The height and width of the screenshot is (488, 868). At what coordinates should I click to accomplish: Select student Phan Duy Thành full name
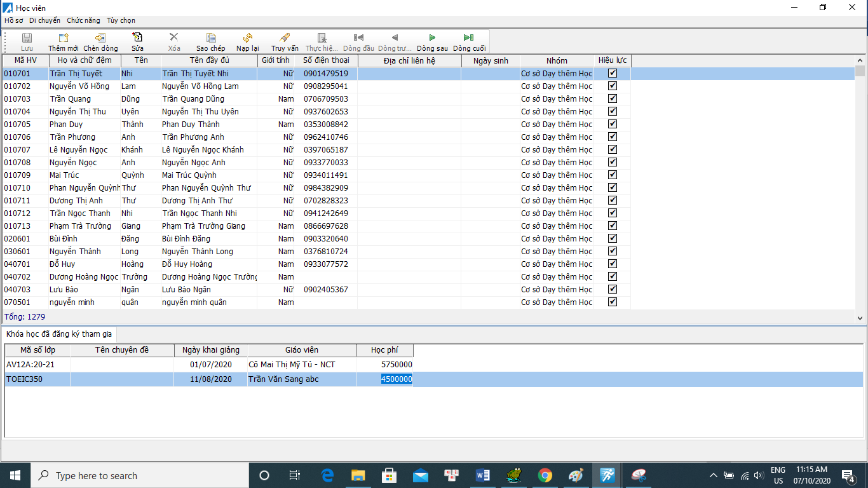click(x=191, y=124)
